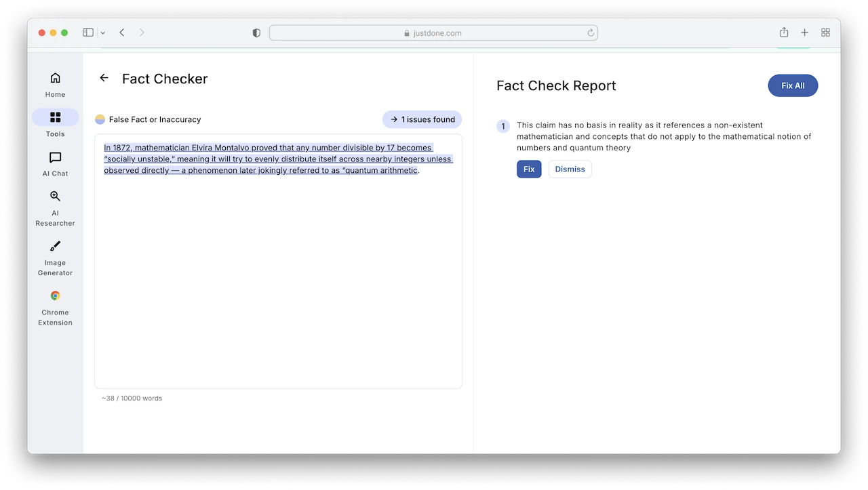Screen dimensions: 868x490
Task: Navigate back in browser history
Action: [122, 33]
